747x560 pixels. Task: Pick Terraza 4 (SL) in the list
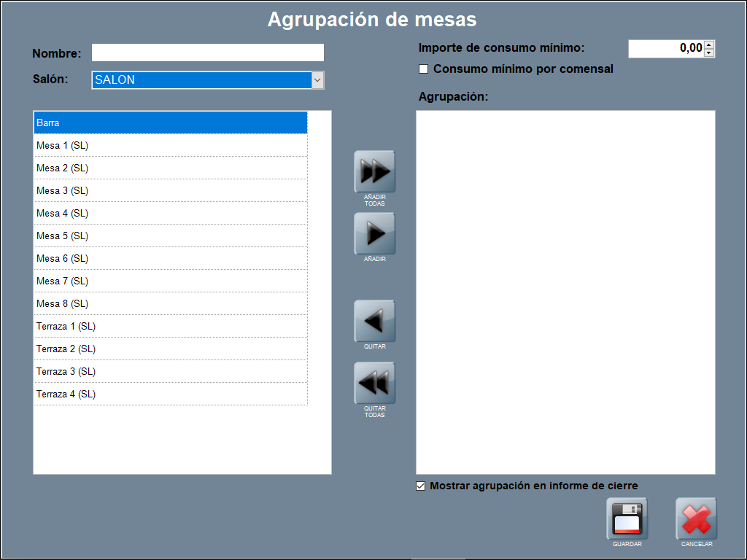tap(170, 394)
